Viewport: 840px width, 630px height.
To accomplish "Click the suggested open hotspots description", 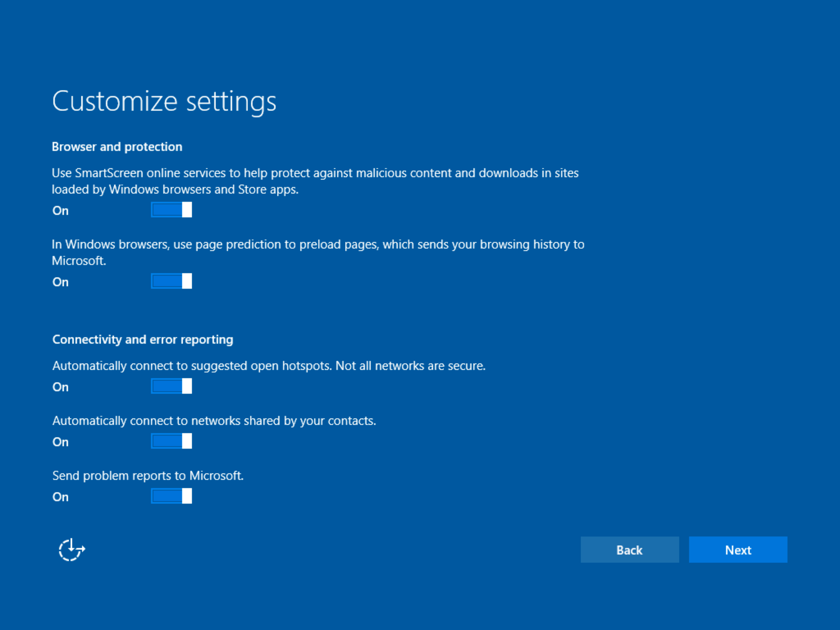I will pos(269,366).
